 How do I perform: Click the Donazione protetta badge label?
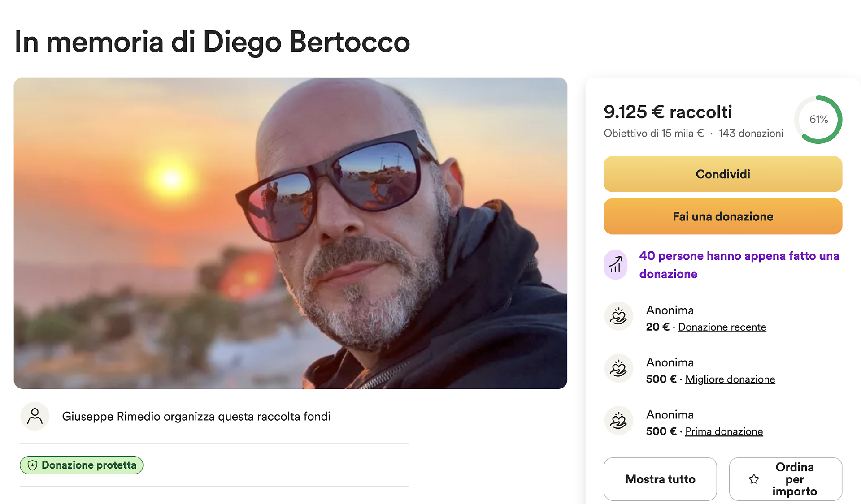click(x=89, y=465)
